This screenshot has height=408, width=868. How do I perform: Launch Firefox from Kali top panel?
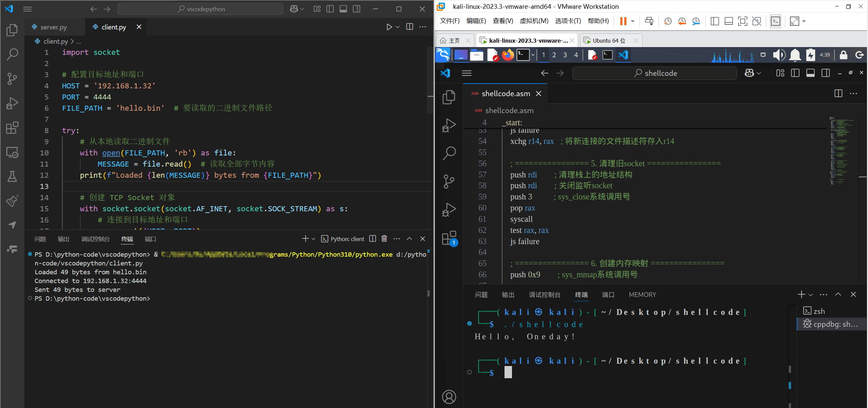coord(507,55)
